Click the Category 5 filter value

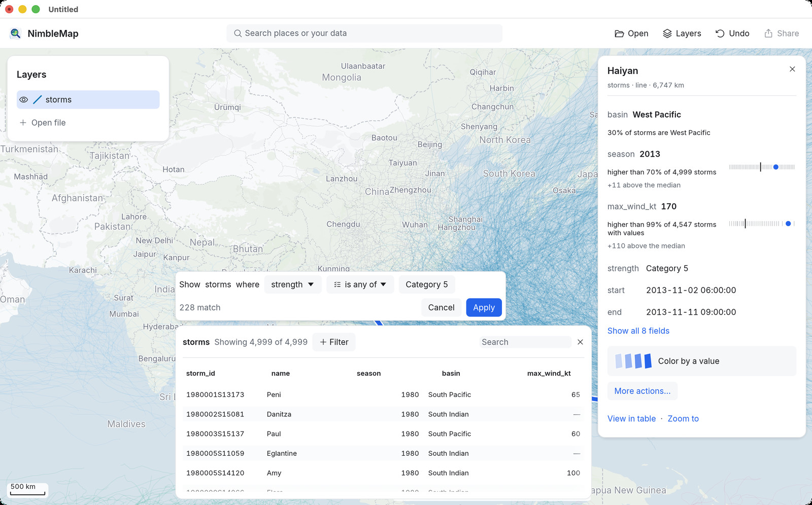[x=427, y=284]
